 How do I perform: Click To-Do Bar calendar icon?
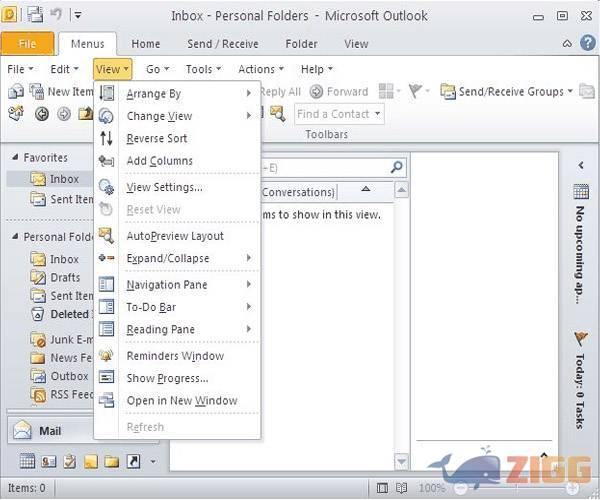[580, 192]
